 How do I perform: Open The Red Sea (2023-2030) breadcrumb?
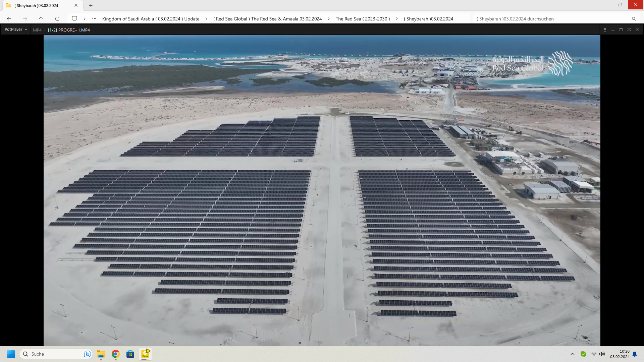tap(363, 19)
